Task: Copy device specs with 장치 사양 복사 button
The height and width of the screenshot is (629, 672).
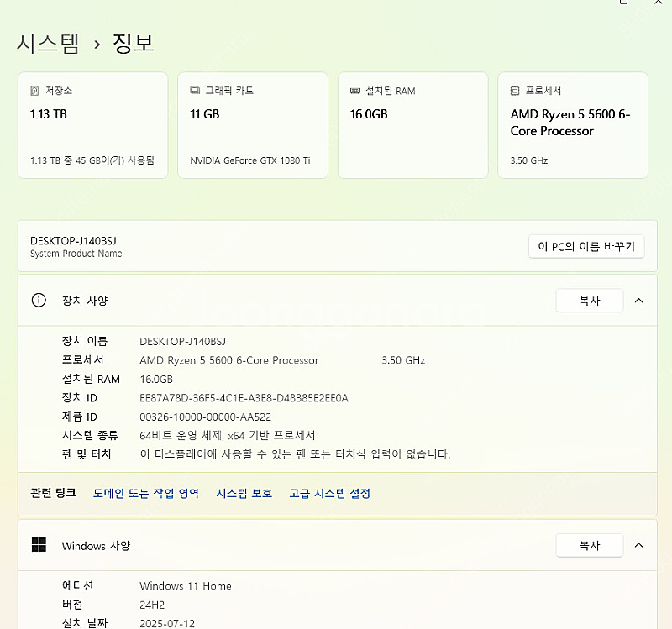Action: pos(590,301)
